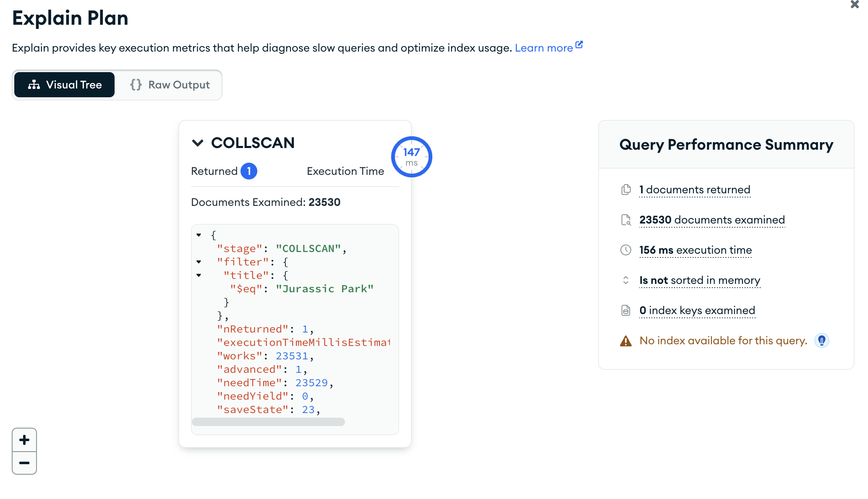Click the tree diagram icon on Visual Tree
The height and width of the screenshot is (499, 868).
[x=34, y=84]
